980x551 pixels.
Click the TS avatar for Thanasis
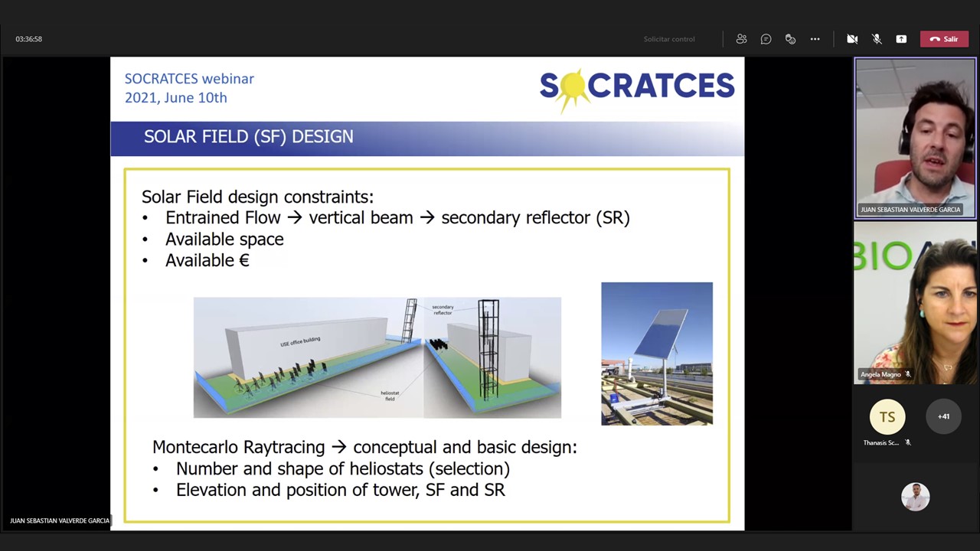tap(887, 417)
